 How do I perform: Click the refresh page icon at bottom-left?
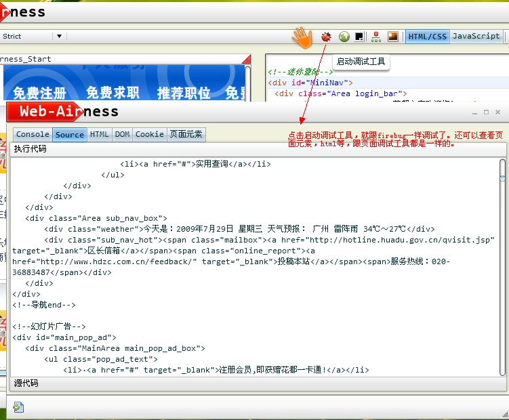pos(18,406)
